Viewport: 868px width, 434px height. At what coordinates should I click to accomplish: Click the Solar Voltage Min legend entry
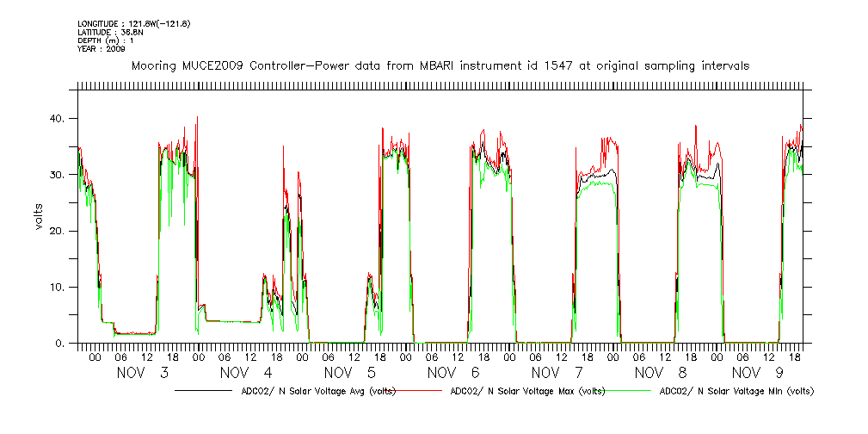[736, 391]
